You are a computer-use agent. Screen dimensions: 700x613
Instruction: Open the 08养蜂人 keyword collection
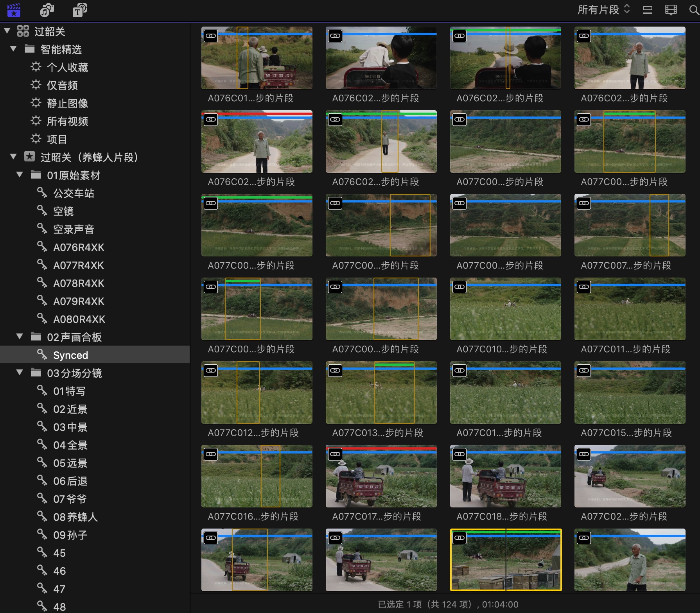click(x=75, y=517)
